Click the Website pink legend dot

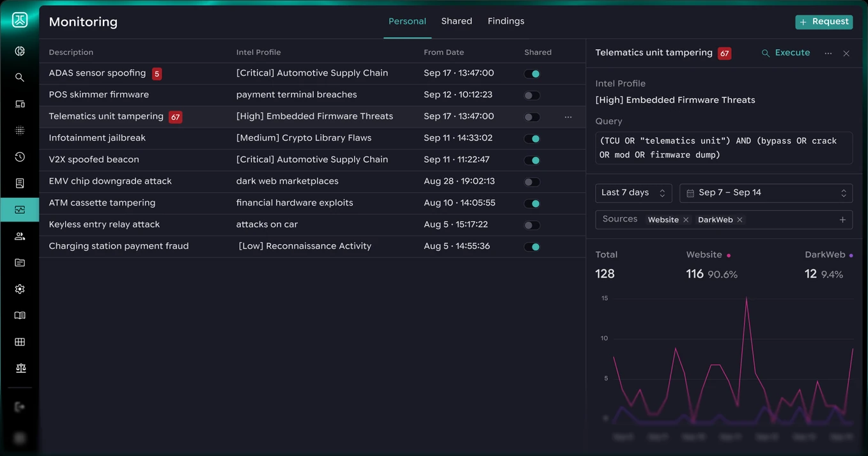tap(729, 255)
